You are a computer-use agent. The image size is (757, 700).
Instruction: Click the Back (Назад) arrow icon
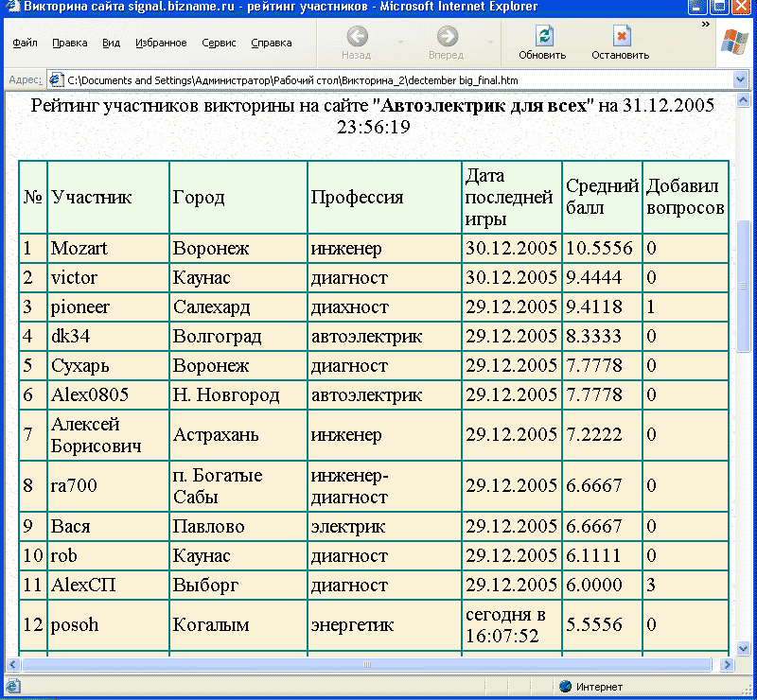(x=358, y=36)
